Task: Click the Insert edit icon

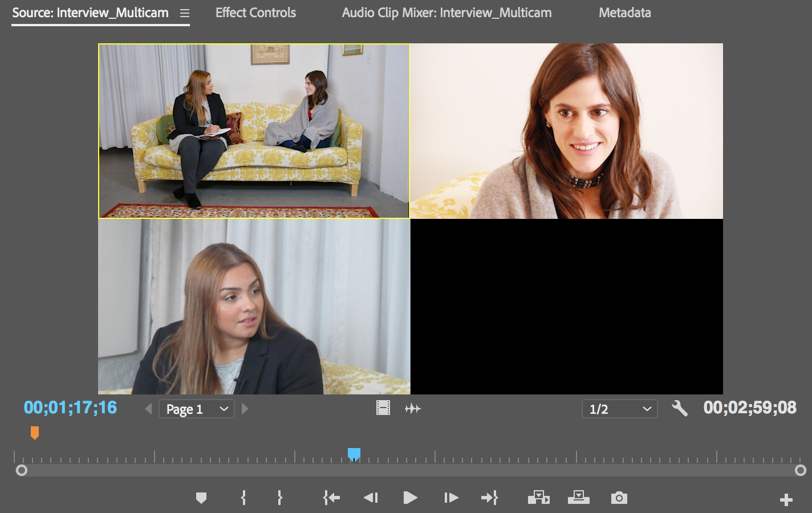Action: tap(538, 498)
